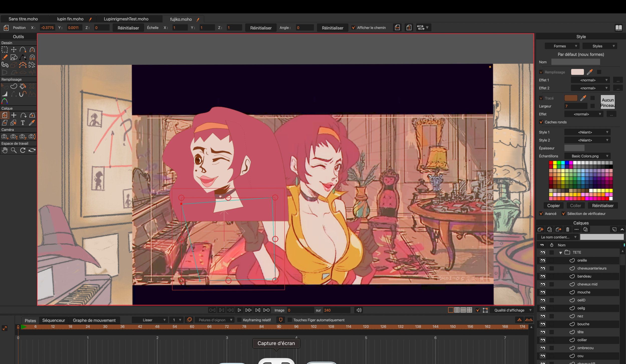Toggle the Caches ronds checkbox

click(x=541, y=122)
